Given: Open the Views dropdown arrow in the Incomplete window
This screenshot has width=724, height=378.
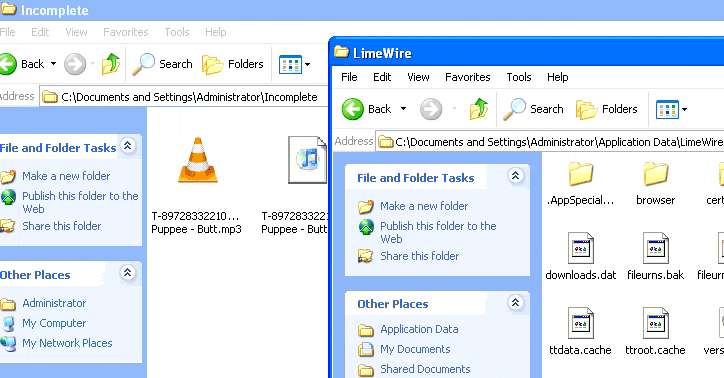Looking at the screenshot, I should tap(308, 64).
